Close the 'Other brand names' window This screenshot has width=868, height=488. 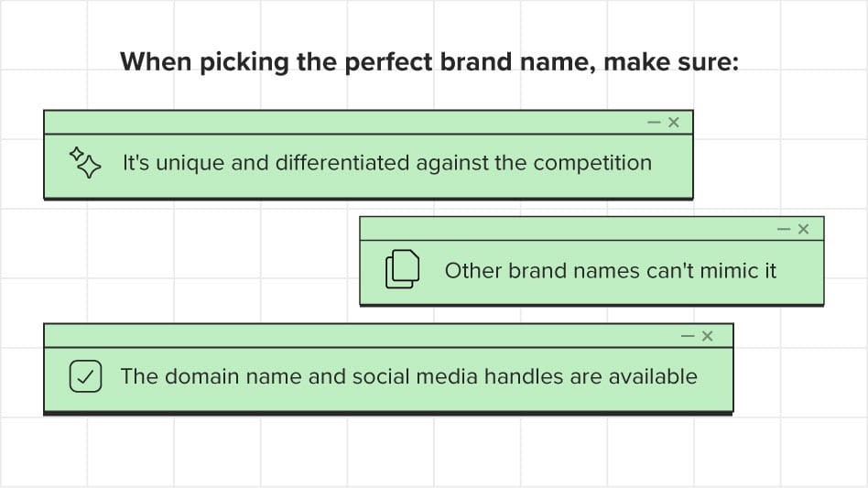803,229
